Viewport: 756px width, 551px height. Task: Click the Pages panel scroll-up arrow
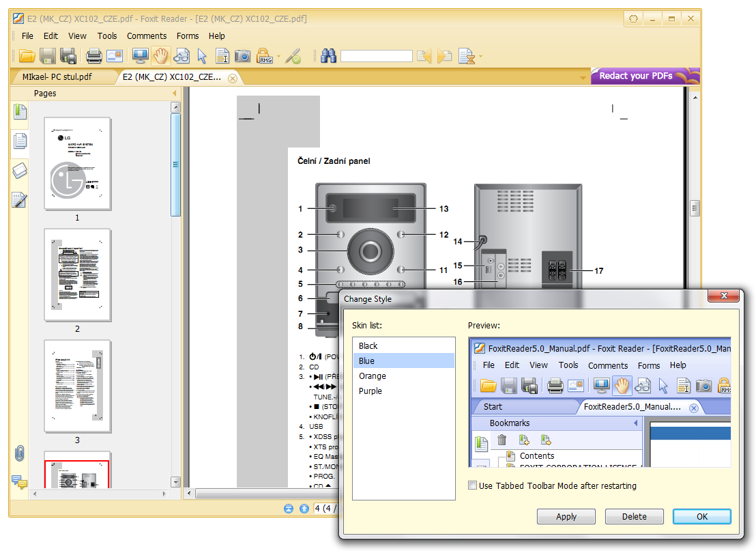pyautogui.click(x=175, y=107)
